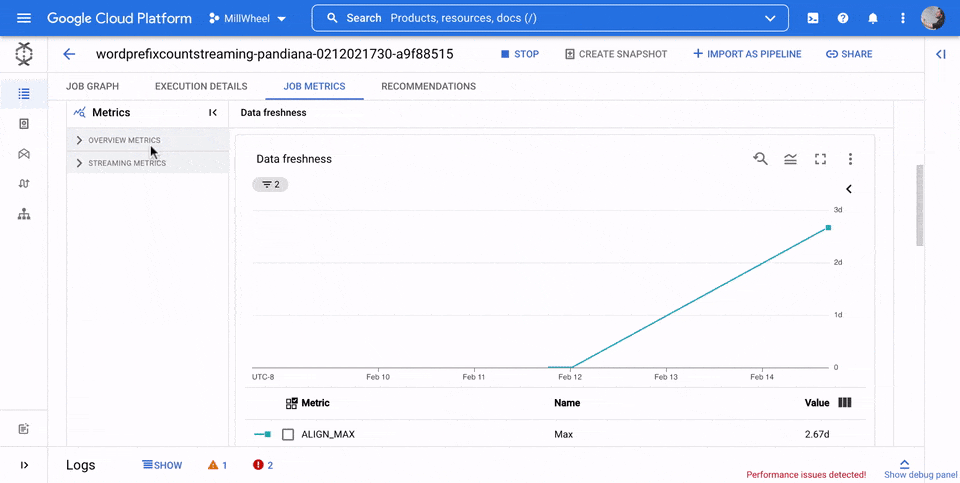Open the notifications bell

pos(873,18)
